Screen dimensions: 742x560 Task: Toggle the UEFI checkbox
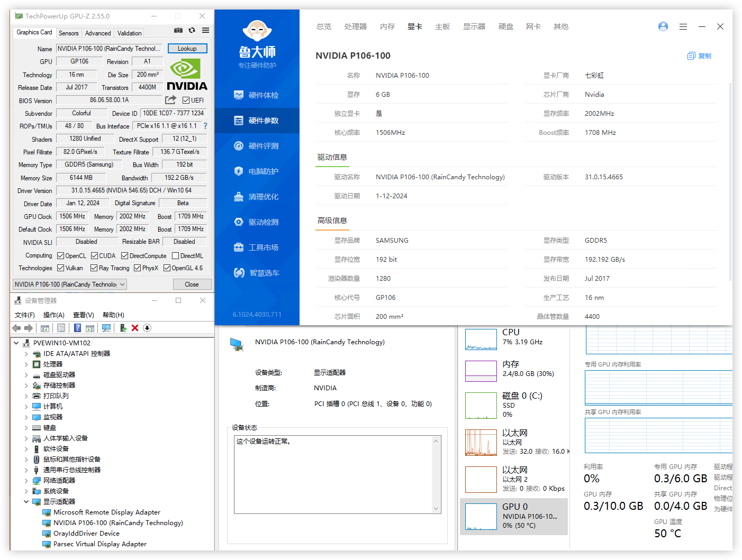tap(186, 100)
